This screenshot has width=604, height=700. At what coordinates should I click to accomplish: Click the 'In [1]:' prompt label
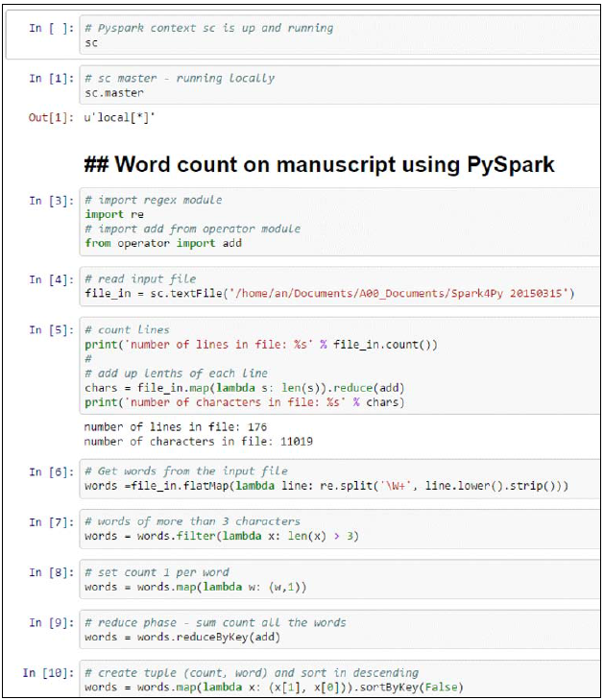coord(51,79)
